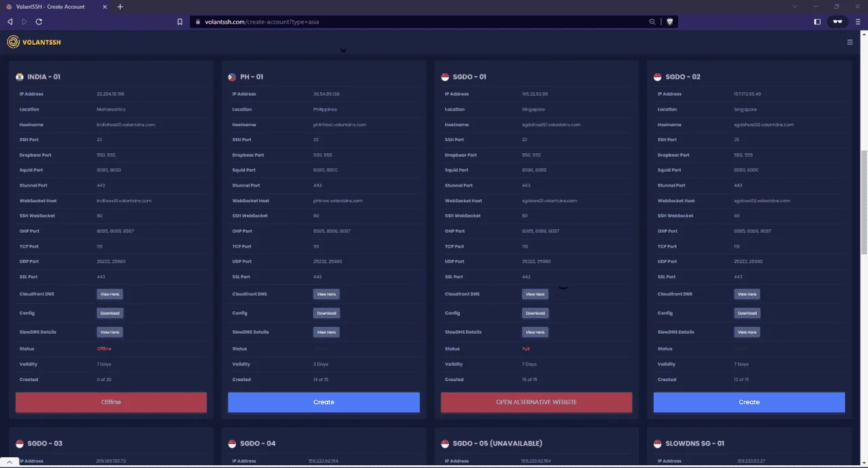Click OPEN ALTERNATIVE WEBSITE for SGDO - 01

point(536,402)
